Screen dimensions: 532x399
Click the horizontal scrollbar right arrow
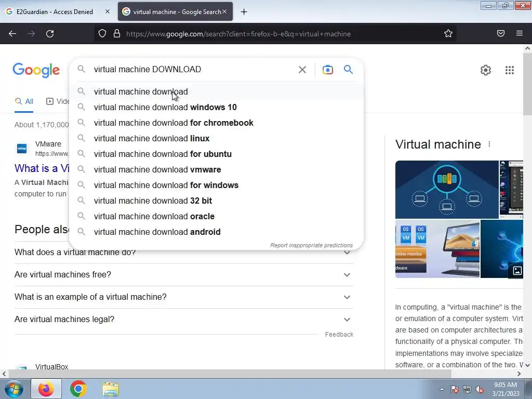519,374
